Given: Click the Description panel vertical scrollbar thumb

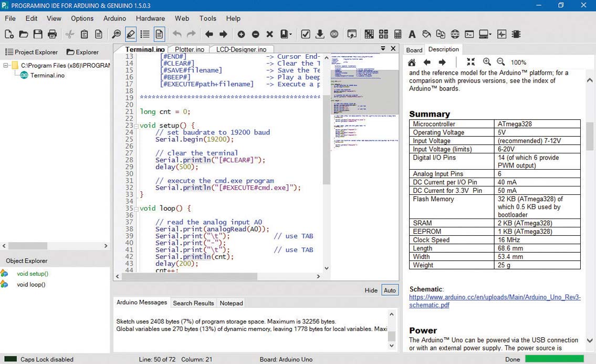Looking at the screenshot, I should [590, 136].
